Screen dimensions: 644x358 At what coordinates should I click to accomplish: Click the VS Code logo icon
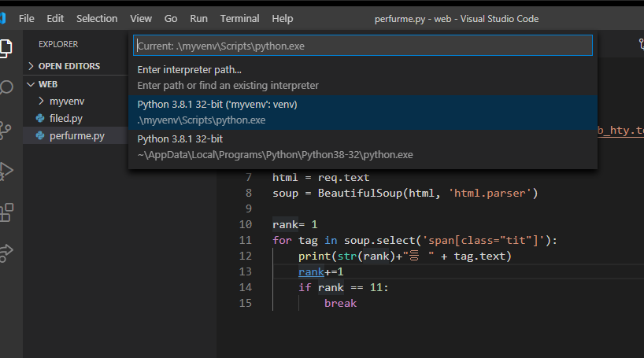(x=2, y=18)
